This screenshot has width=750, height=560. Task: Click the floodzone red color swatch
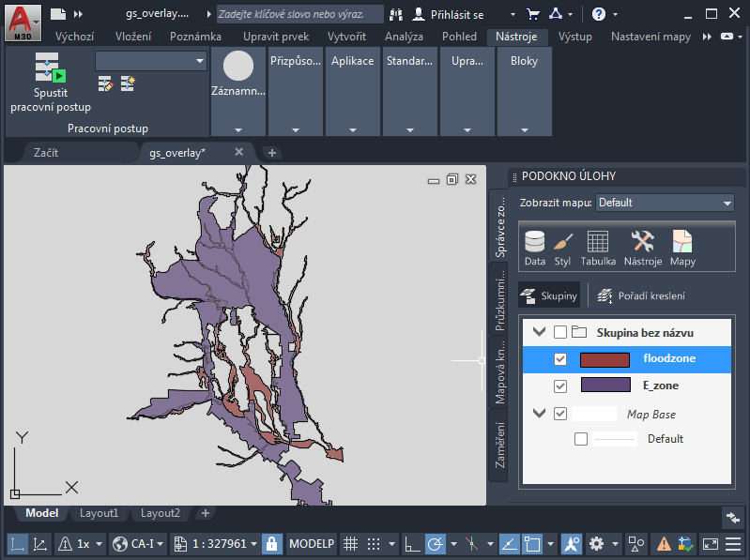[x=605, y=360]
